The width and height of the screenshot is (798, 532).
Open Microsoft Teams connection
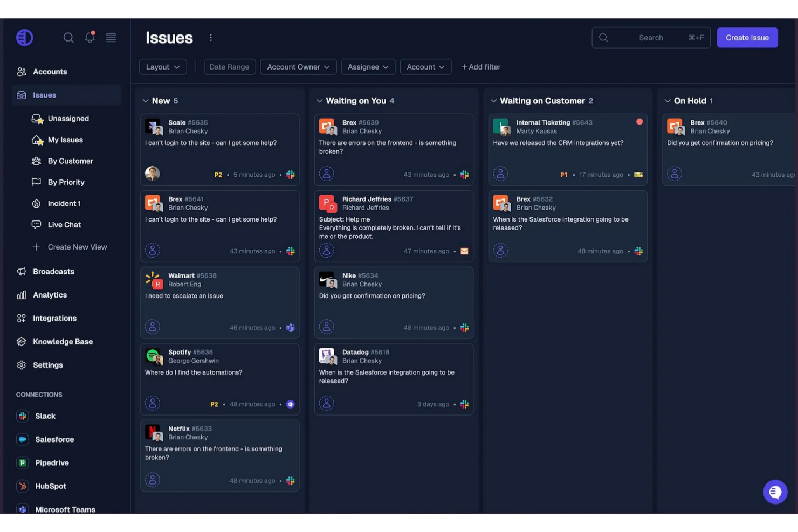[65, 509]
